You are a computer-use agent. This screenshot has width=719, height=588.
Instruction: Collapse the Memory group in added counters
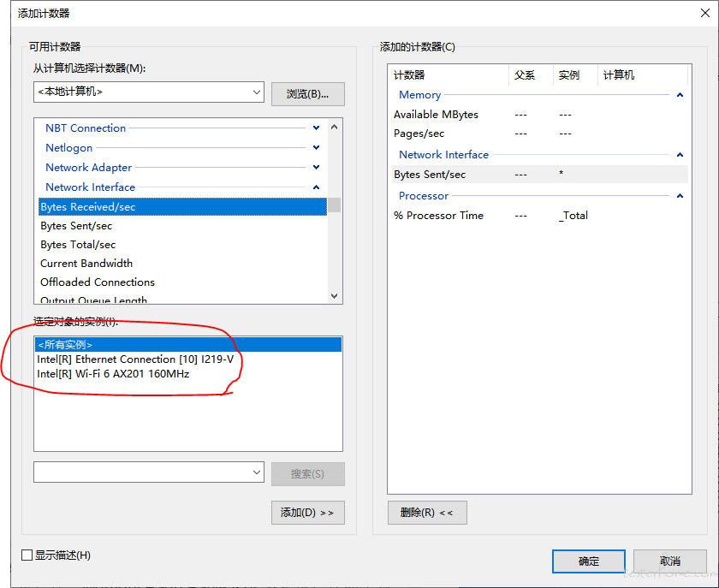click(x=680, y=95)
